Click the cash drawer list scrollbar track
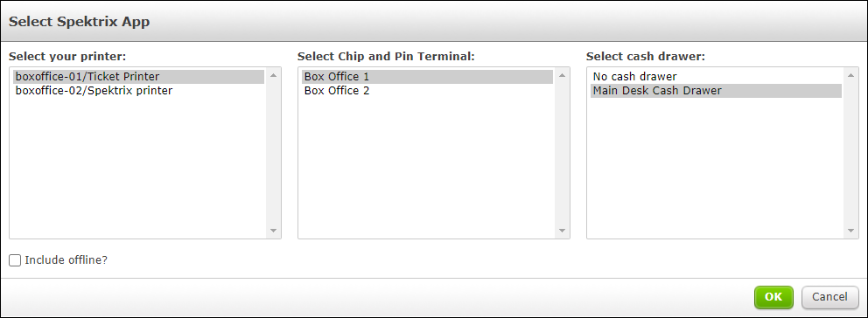 [850, 153]
